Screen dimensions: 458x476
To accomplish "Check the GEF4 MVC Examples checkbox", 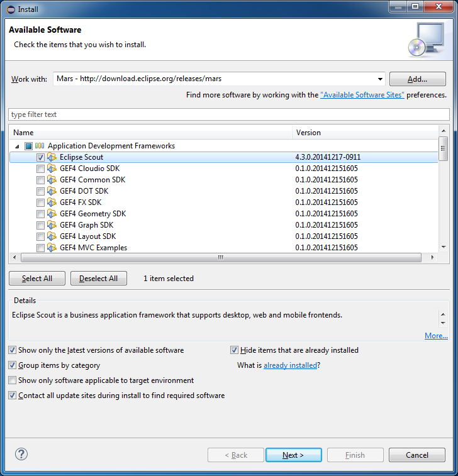I will point(40,248).
